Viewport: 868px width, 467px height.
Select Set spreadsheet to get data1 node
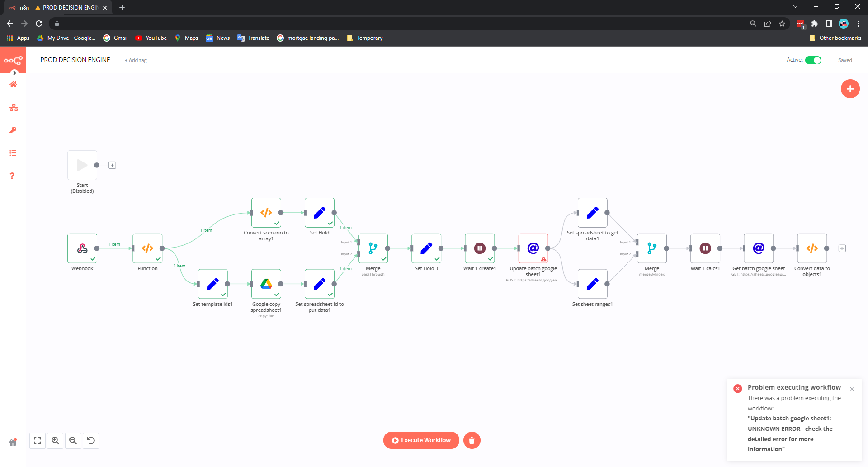point(593,212)
